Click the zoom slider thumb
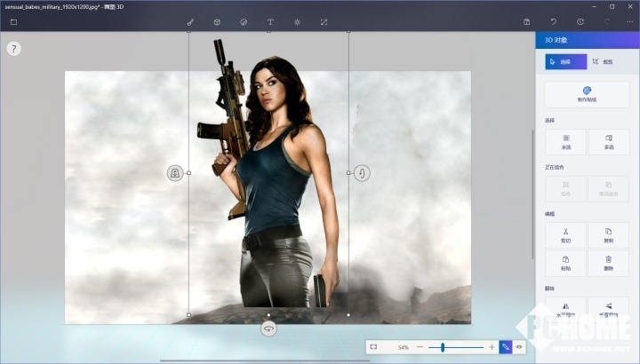This screenshot has width=640, height=364. pyautogui.click(x=443, y=347)
